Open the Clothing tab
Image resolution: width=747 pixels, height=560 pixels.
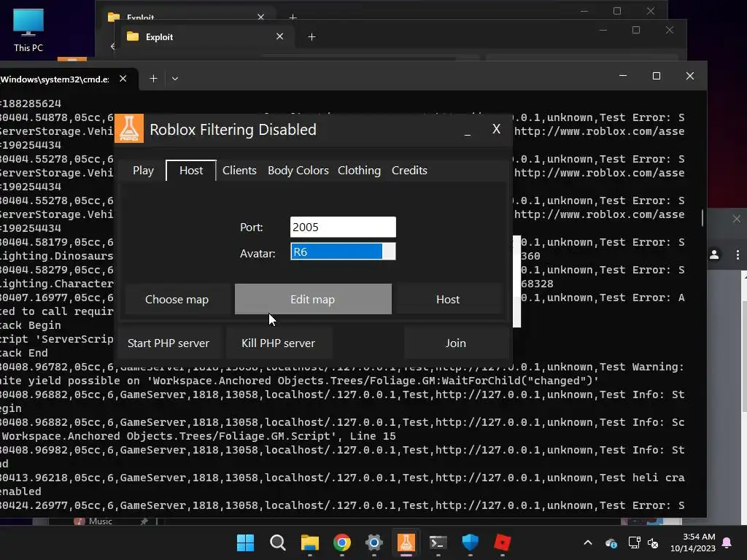pos(359,171)
